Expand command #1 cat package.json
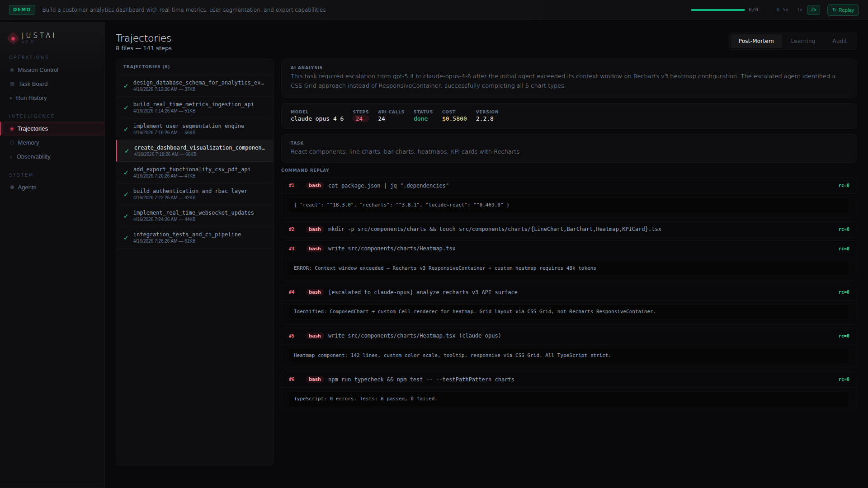Viewport: 868px width, 488px height. (569, 186)
